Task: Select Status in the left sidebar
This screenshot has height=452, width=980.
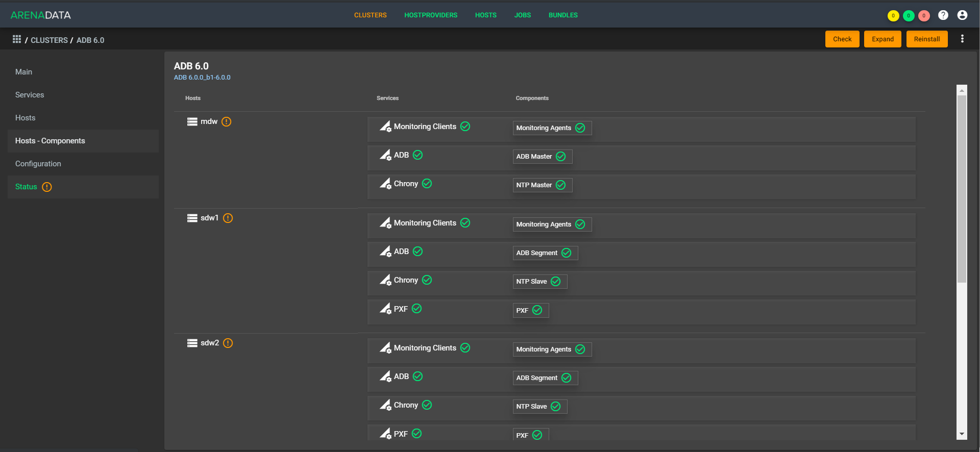Action: click(x=83, y=187)
